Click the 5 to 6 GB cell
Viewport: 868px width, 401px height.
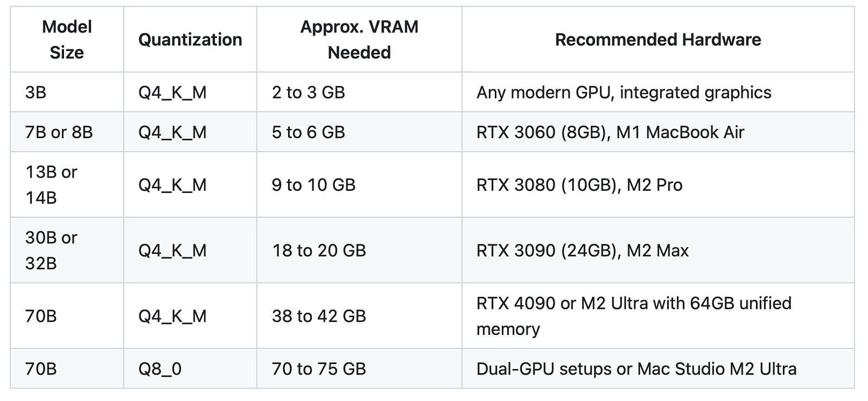(359, 132)
